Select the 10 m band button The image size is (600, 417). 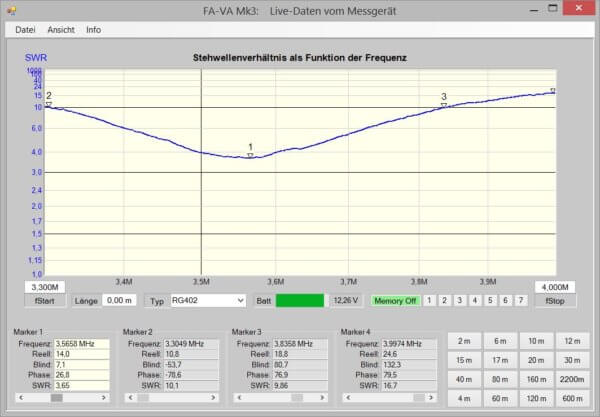(536, 341)
